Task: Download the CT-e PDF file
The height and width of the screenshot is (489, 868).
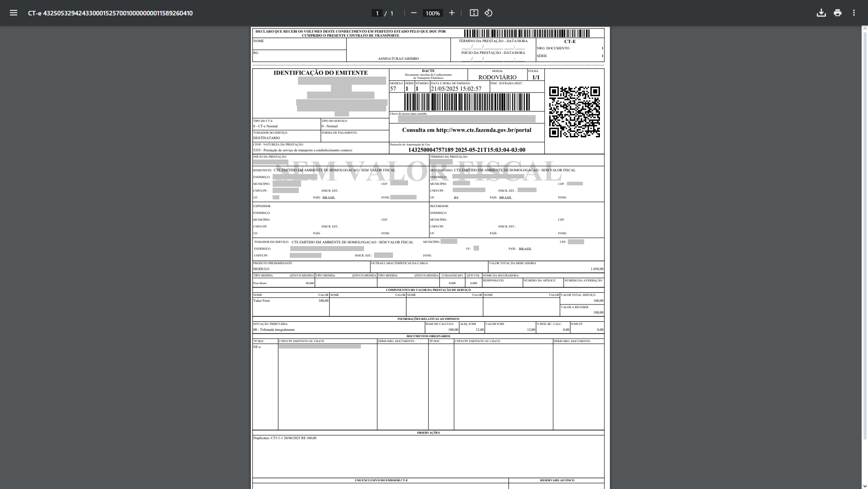Action: click(x=821, y=13)
